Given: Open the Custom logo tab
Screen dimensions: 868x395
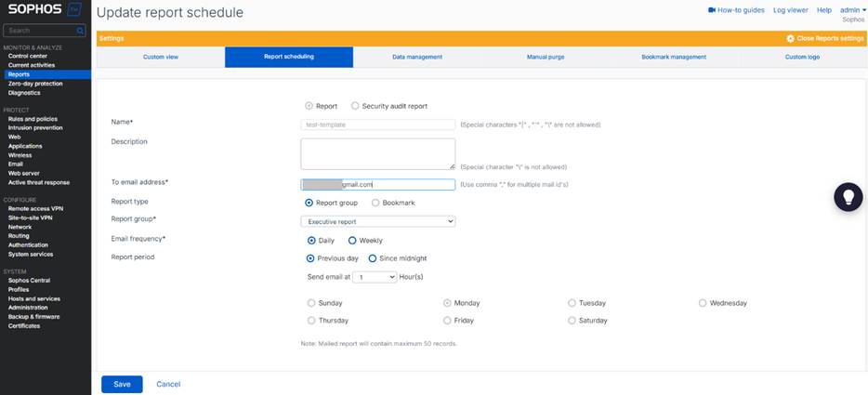Looking at the screenshot, I should tap(802, 57).
